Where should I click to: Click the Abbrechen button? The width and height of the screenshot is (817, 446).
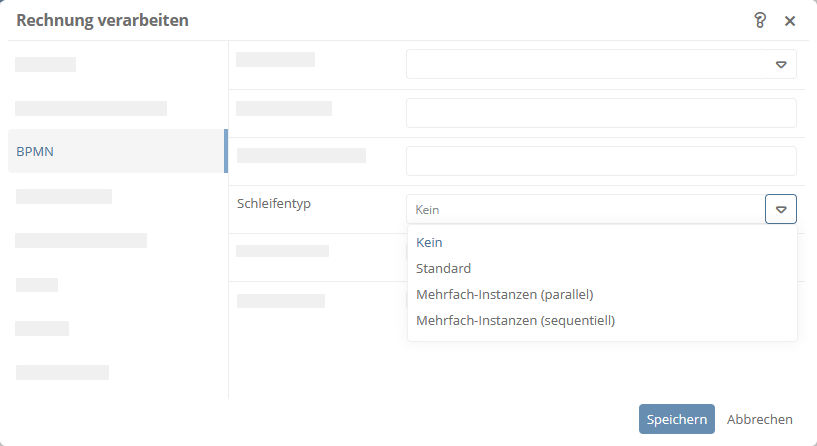click(x=759, y=419)
